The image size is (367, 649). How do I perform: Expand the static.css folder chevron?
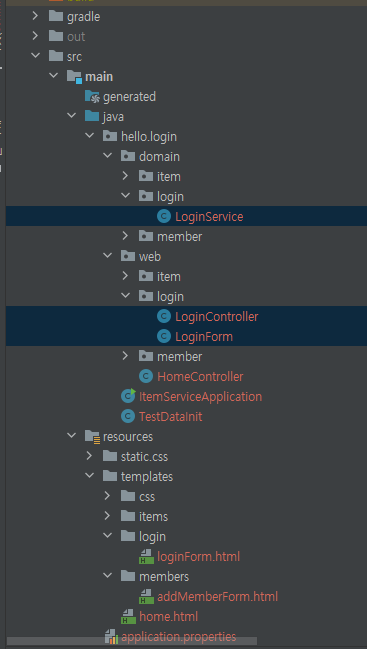click(x=89, y=456)
